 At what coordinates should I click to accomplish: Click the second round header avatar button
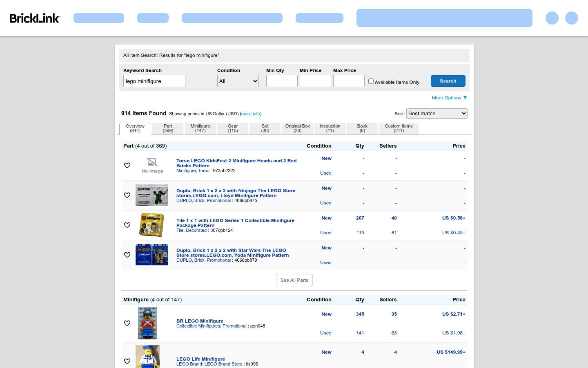click(572, 18)
